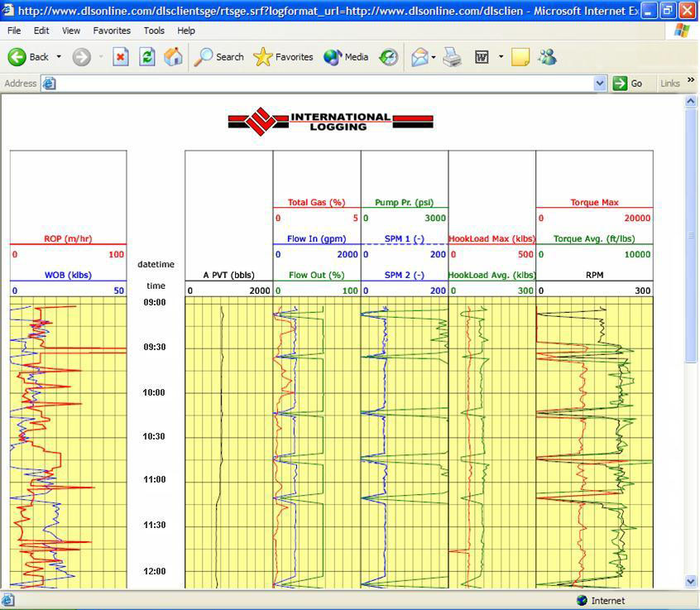Click the International Logging logo
700x610 pixels.
coord(331,121)
